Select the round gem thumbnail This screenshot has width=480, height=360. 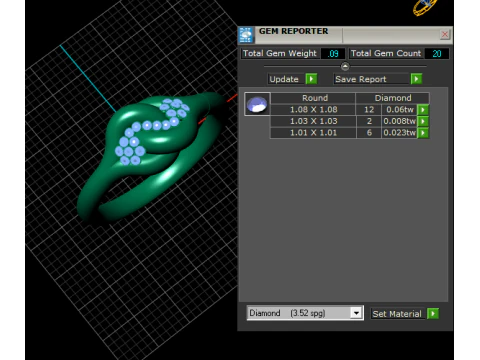click(x=257, y=104)
